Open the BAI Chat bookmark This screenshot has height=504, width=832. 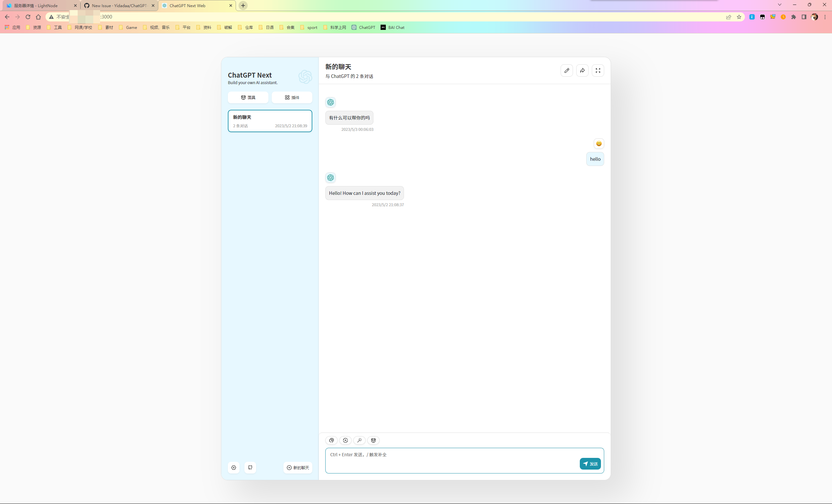pyautogui.click(x=392, y=27)
